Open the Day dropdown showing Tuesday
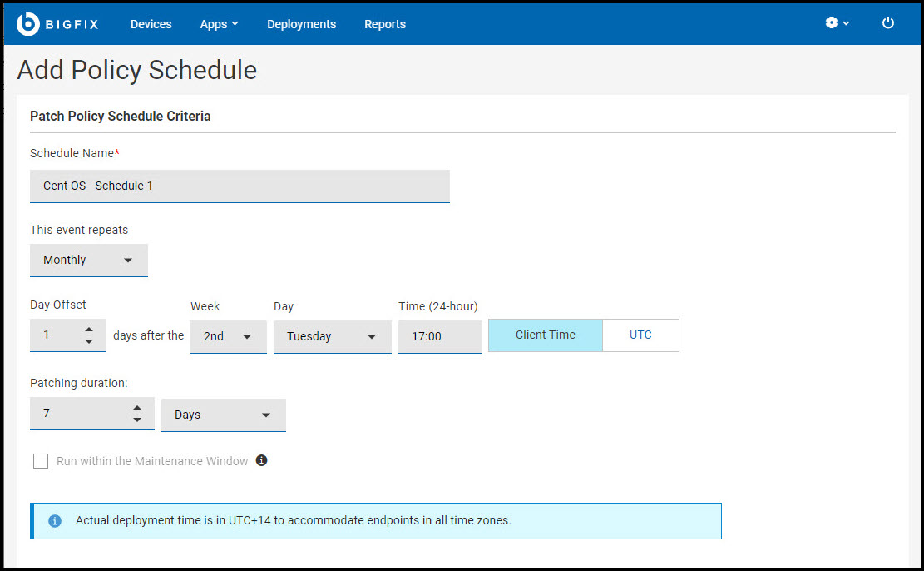 click(332, 336)
